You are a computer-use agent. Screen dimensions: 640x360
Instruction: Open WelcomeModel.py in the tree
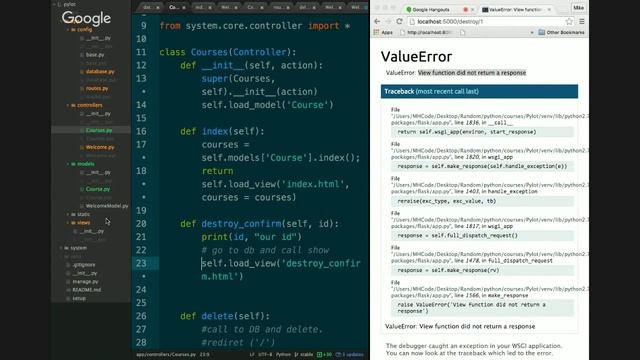104,206
